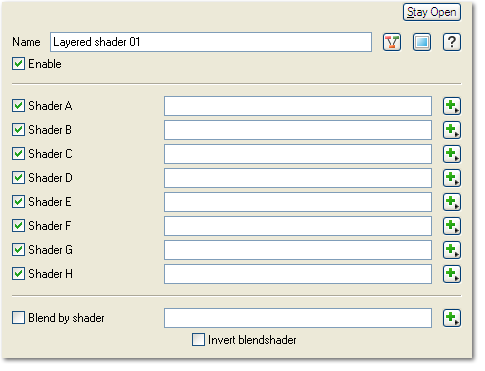Enable the Blend by shader checkbox

click(18, 318)
